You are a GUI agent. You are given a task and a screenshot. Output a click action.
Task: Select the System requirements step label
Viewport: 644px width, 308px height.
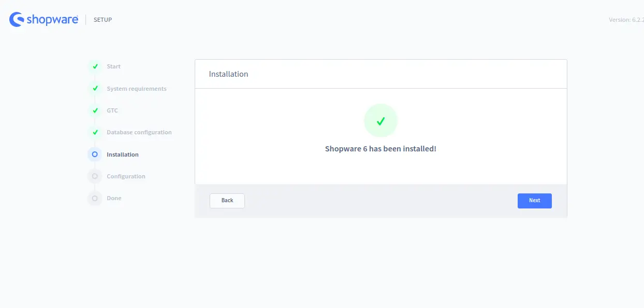(x=137, y=89)
